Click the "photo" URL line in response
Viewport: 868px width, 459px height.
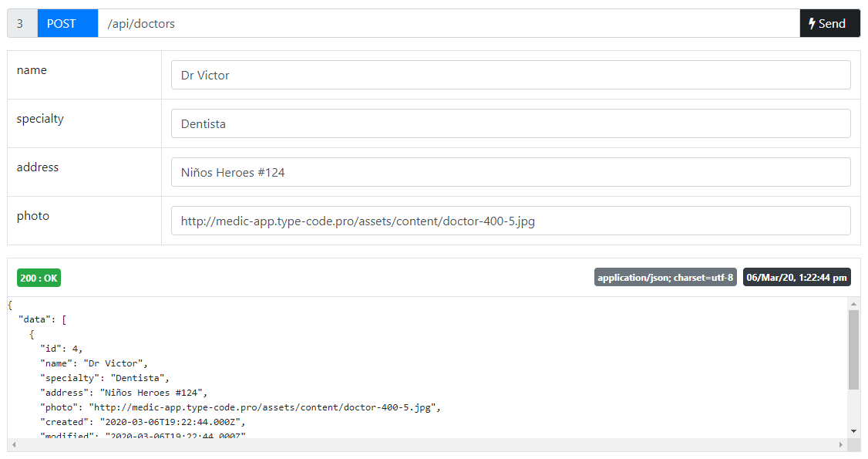241,407
